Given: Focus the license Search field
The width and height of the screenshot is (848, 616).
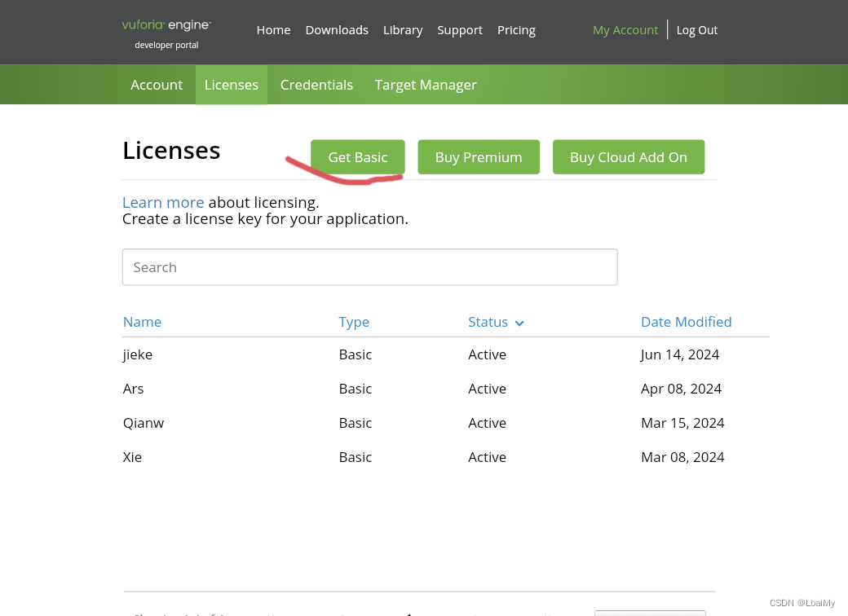Looking at the screenshot, I should click(x=370, y=267).
